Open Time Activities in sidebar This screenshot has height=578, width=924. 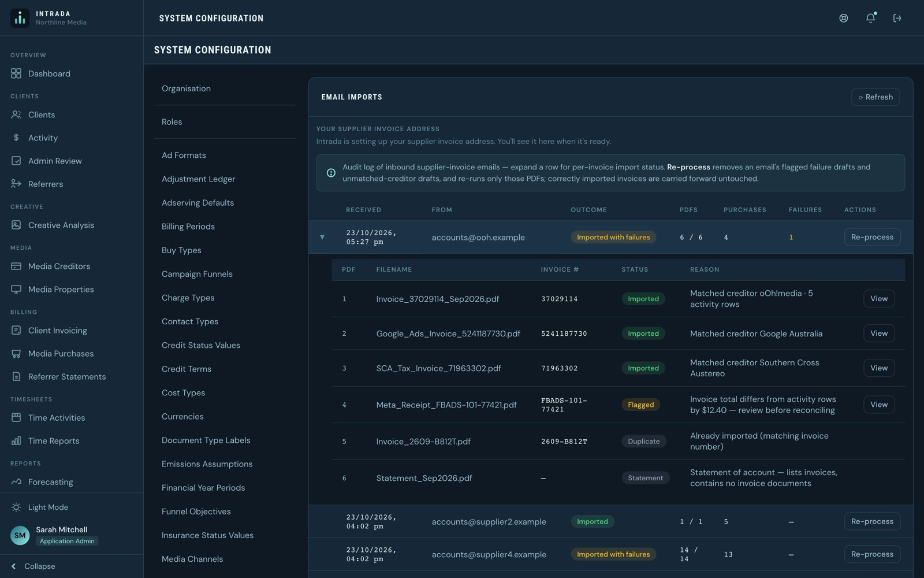tap(72, 417)
